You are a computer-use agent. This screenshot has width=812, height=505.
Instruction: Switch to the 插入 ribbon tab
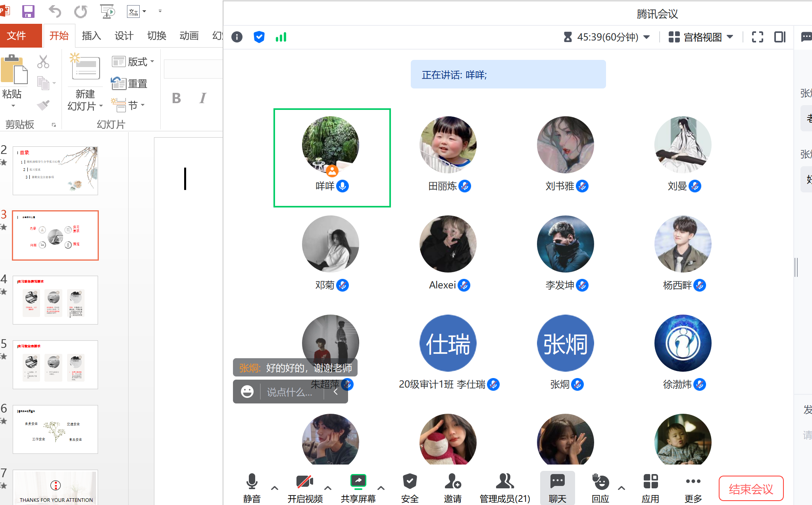coord(91,36)
